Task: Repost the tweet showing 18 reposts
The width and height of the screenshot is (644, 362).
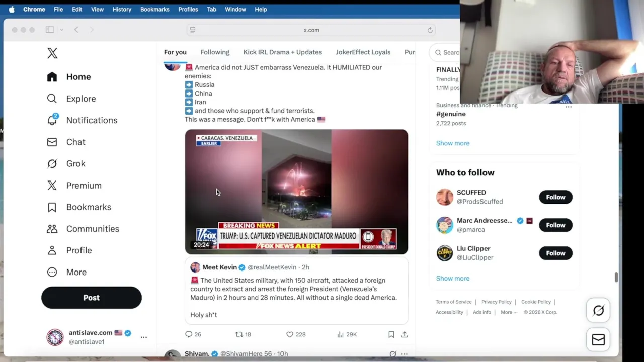Action: click(239, 334)
